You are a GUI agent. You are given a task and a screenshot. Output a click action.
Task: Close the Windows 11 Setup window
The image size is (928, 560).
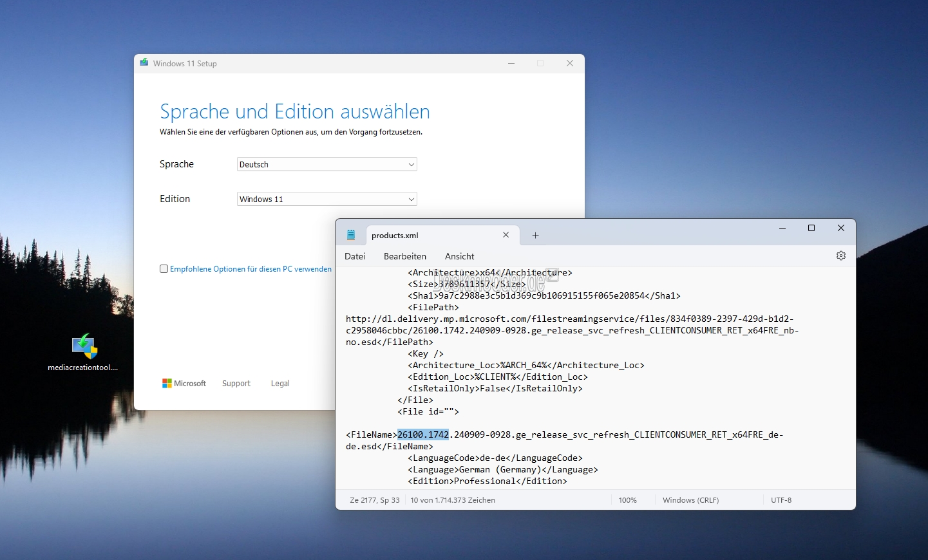(x=570, y=63)
